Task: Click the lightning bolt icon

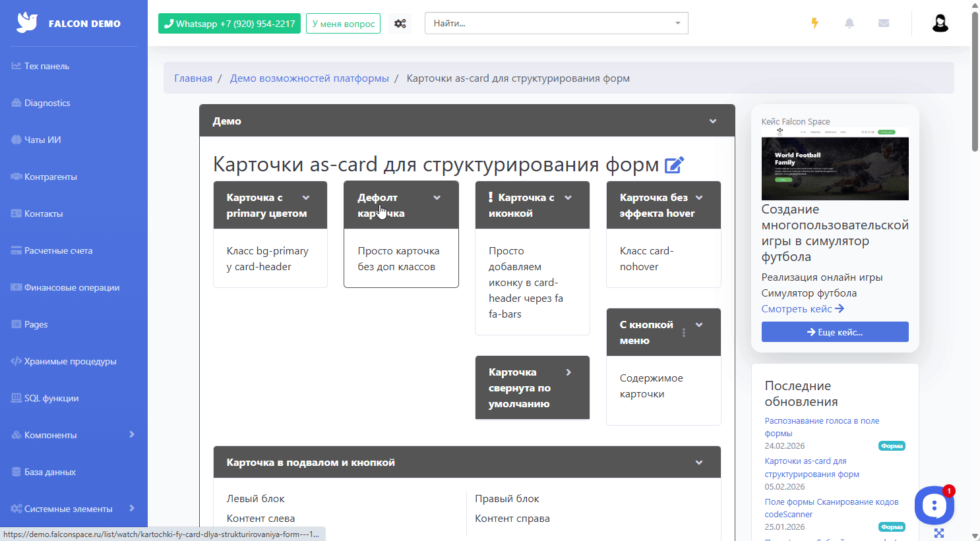Action: (815, 23)
